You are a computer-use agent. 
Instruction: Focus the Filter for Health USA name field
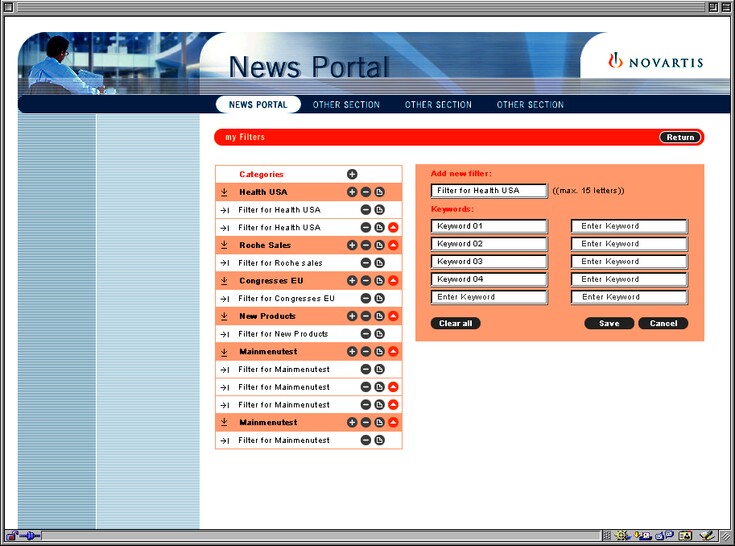489,191
